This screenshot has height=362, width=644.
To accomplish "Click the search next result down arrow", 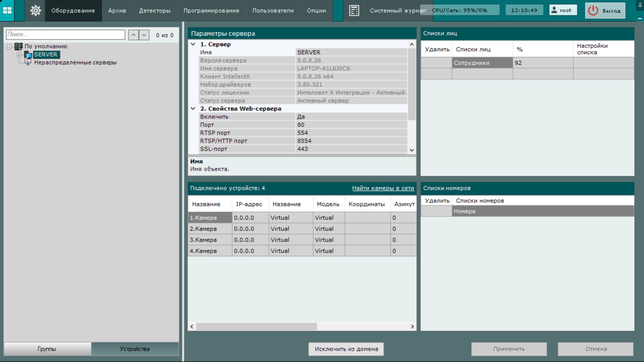I will 144,35.
